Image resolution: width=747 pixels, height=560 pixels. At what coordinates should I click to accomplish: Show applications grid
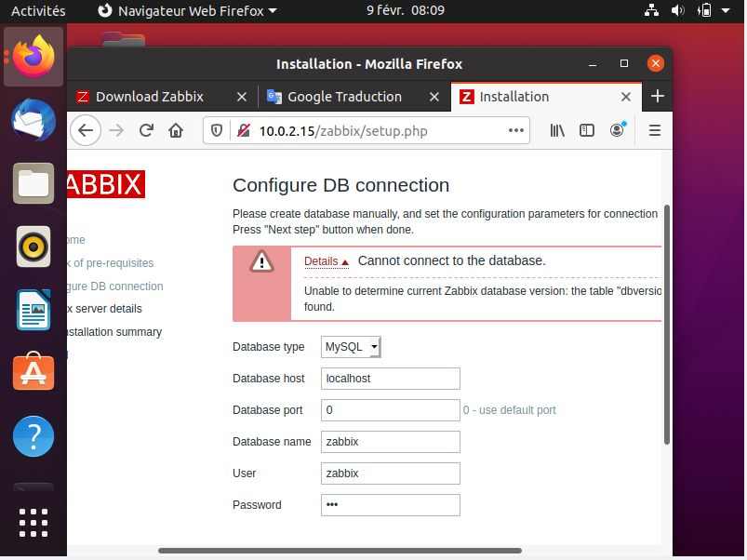click(x=33, y=523)
